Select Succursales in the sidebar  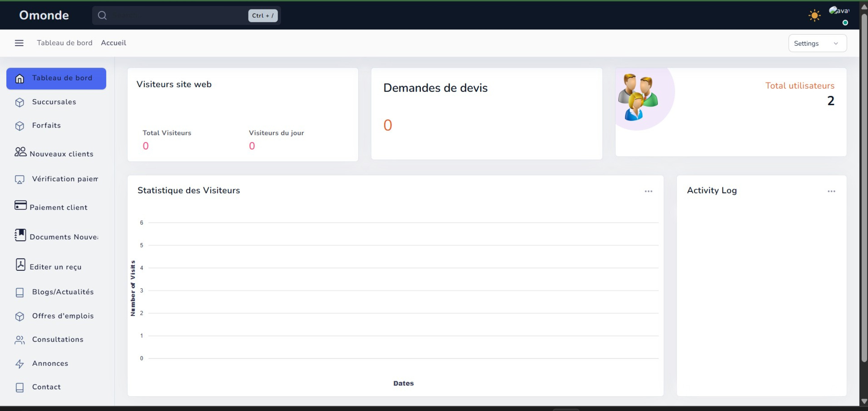(x=54, y=102)
